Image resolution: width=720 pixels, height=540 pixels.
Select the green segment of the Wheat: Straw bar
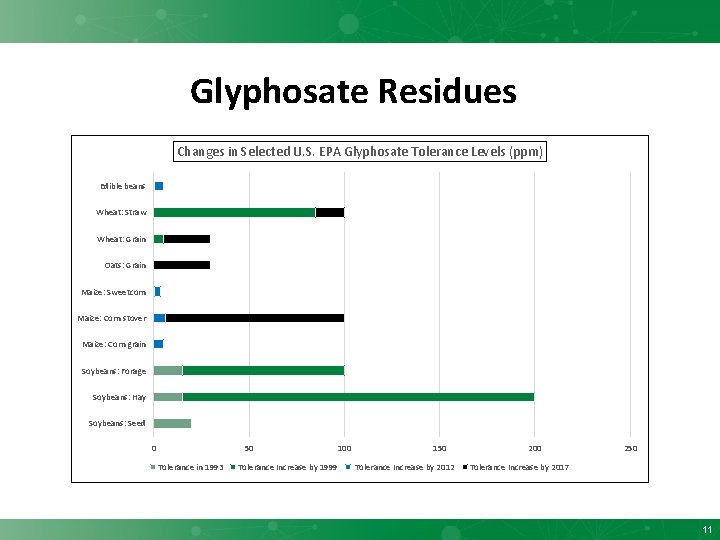click(x=235, y=212)
